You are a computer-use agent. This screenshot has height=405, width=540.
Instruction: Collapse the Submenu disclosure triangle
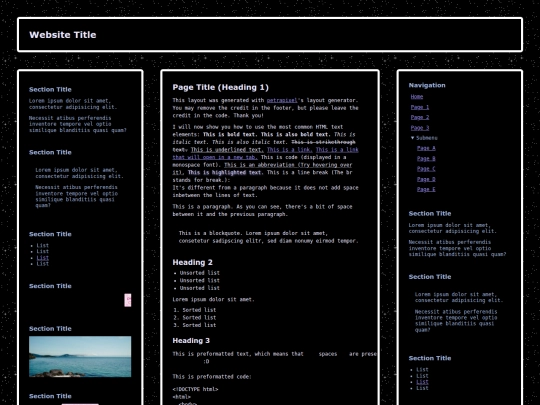[413, 138]
